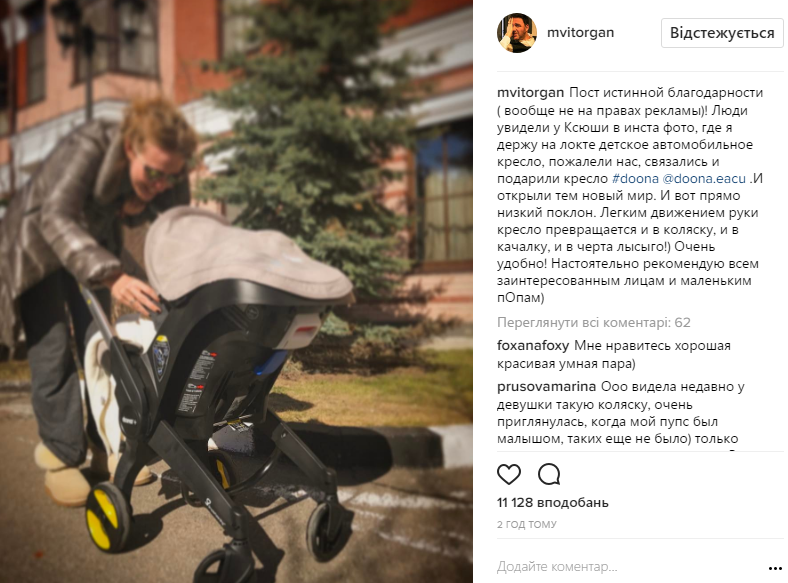Screen dimensions: 788x583
Task: Click the post caption text block
Action: 630,196
